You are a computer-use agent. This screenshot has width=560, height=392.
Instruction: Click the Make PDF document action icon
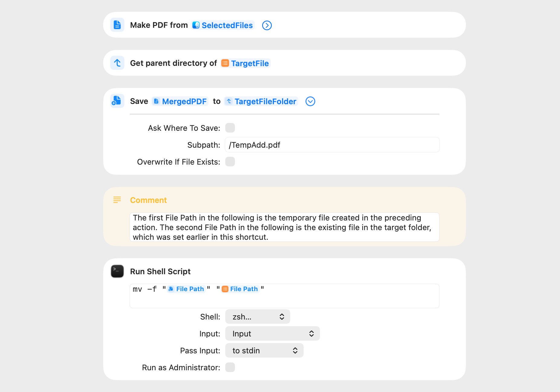tap(117, 25)
